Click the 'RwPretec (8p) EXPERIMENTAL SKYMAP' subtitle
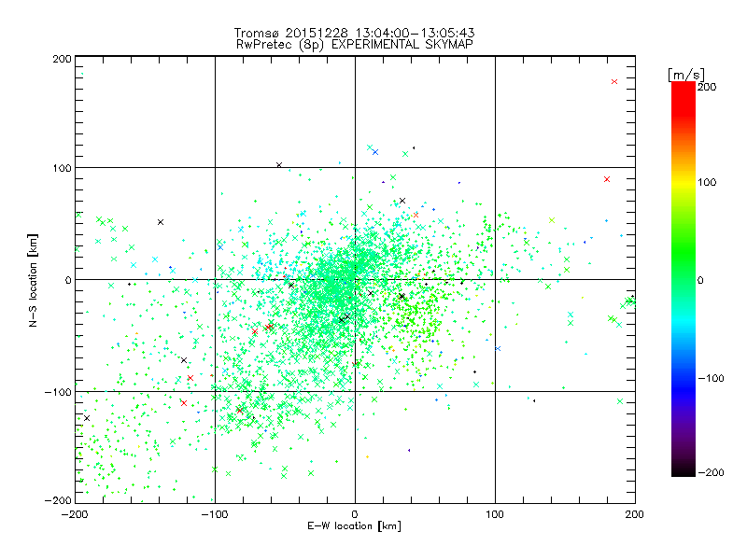Image resolution: width=747 pixels, height=560 pixels. 354,44
